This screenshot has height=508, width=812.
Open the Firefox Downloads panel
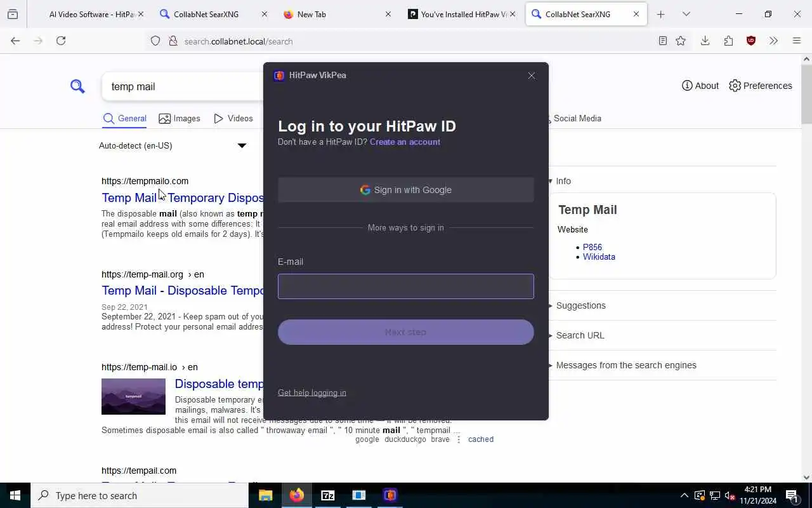pos(705,41)
